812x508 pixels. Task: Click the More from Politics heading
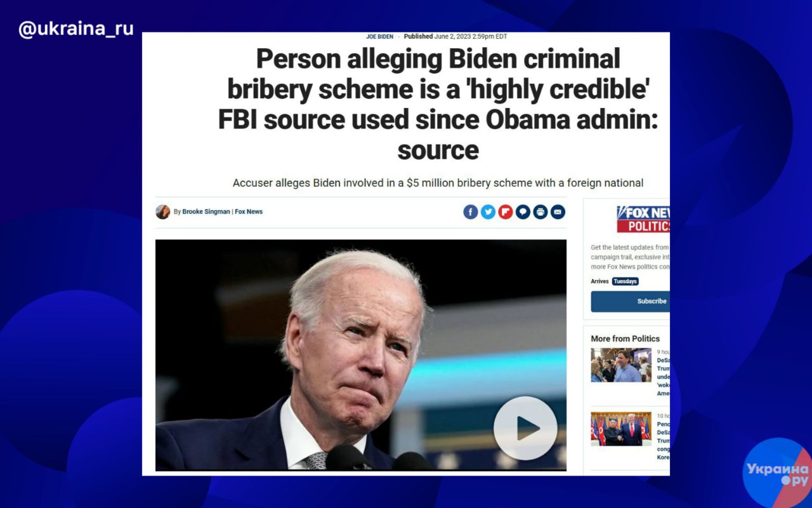tap(625, 338)
